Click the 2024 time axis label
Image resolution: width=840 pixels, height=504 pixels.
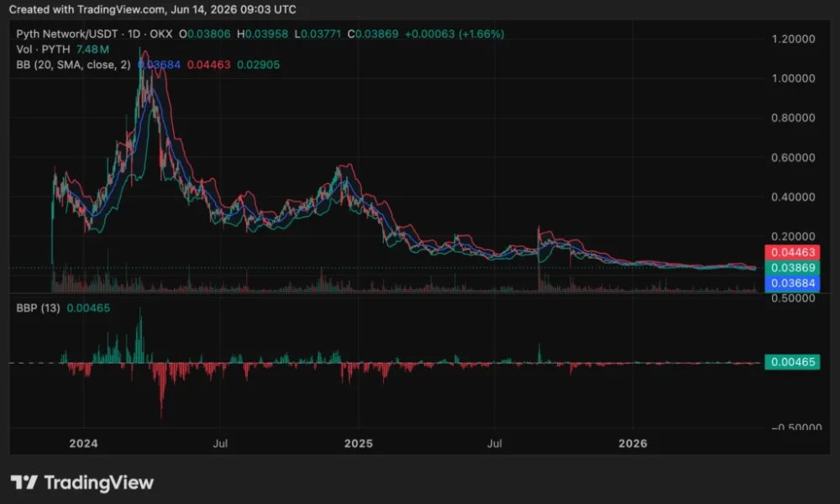(x=83, y=444)
